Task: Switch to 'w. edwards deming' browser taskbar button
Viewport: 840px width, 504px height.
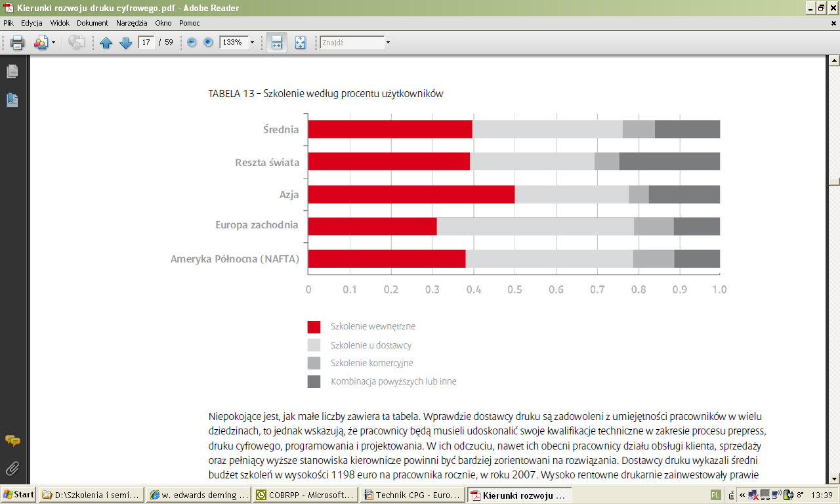Action: click(199, 495)
